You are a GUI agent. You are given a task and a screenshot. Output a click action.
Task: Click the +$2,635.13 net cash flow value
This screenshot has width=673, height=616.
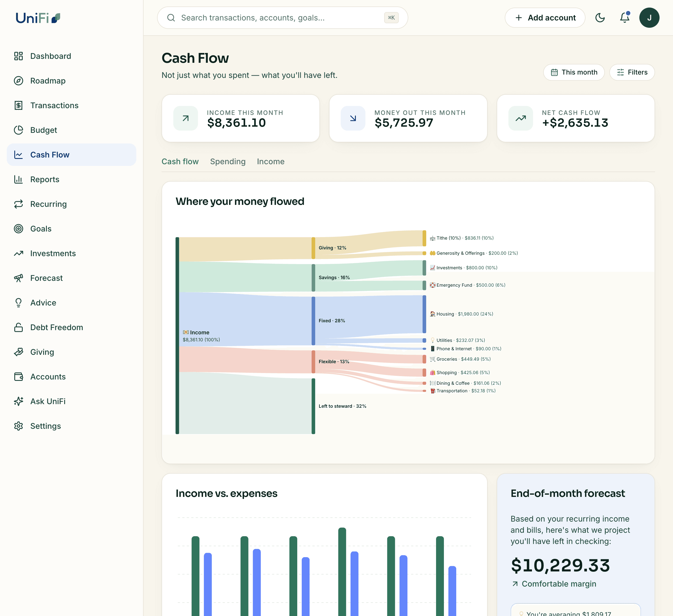click(575, 123)
